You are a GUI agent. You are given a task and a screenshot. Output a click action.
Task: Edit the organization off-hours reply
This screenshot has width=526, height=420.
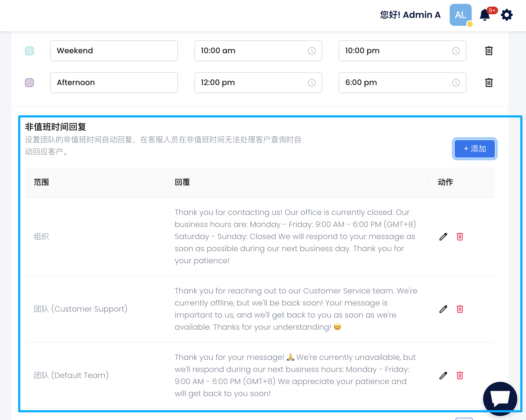pos(443,237)
